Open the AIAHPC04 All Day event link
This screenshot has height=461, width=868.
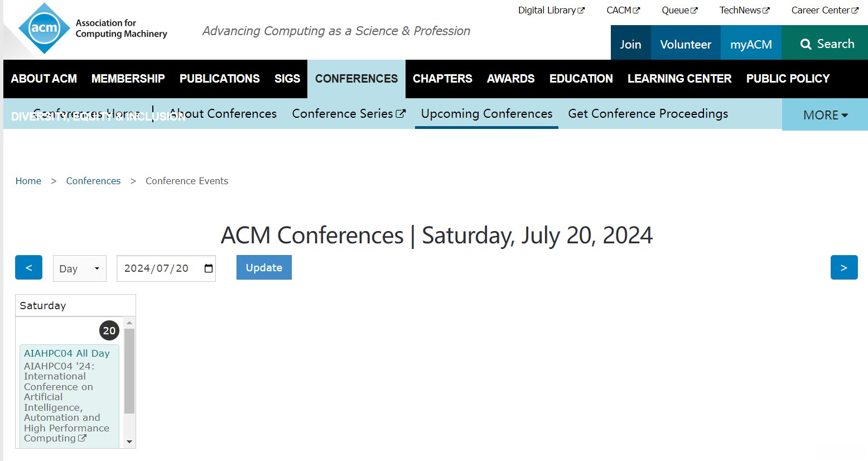(66, 353)
